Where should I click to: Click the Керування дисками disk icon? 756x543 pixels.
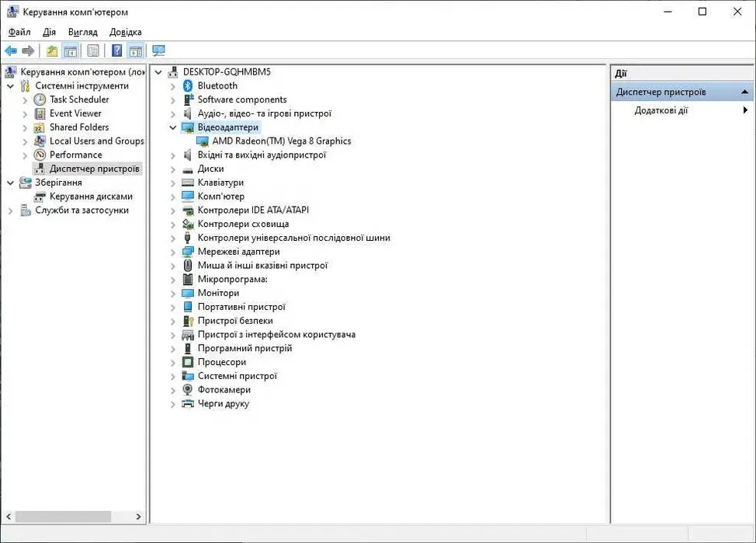[x=40, y=197]
